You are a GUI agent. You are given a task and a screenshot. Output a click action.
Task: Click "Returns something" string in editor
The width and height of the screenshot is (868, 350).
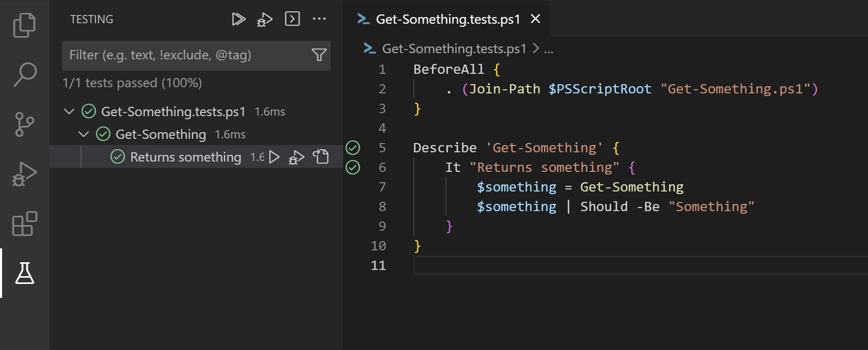click(545, 167)
